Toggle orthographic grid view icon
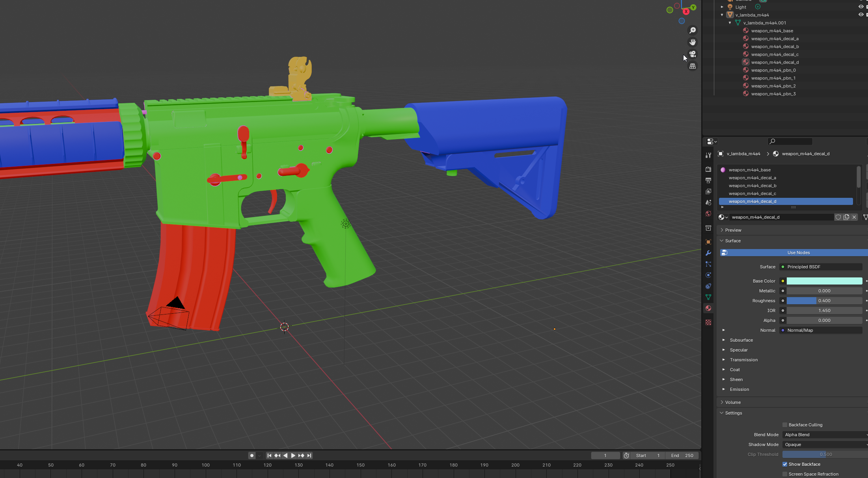Image resolution: width=868 pixels, height=478 pixels. (x=693, y=66)
